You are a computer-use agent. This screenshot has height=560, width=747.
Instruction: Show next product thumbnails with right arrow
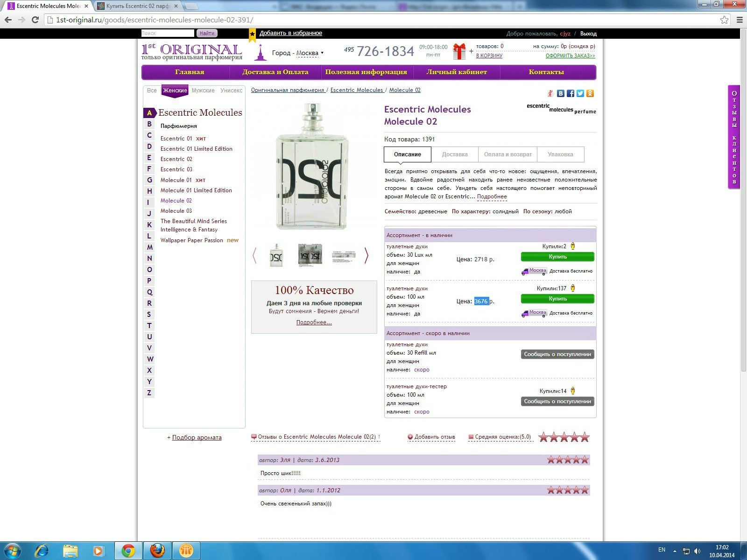(x=366, y=255)
